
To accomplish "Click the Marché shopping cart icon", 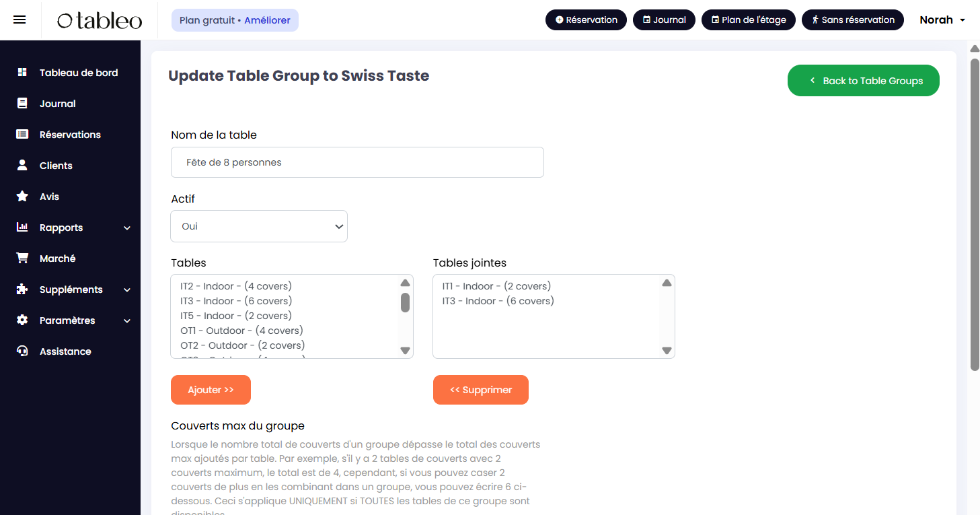I will [22, 259].
